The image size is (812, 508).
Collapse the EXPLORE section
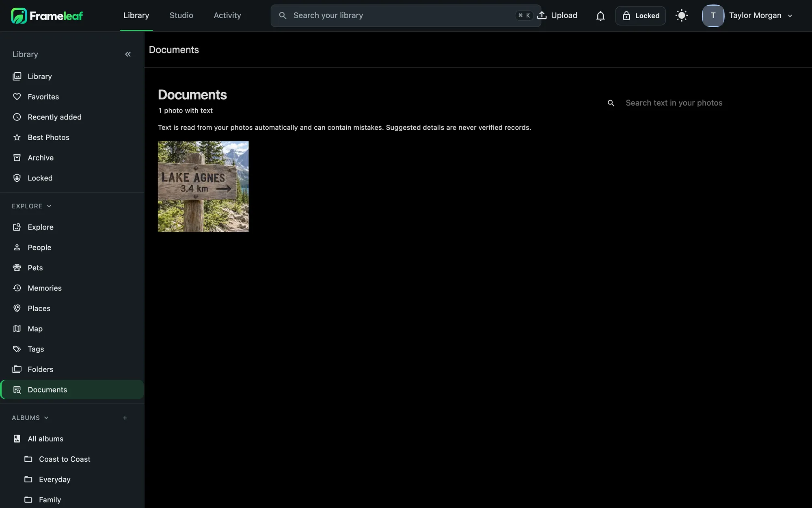coord(32,206)
